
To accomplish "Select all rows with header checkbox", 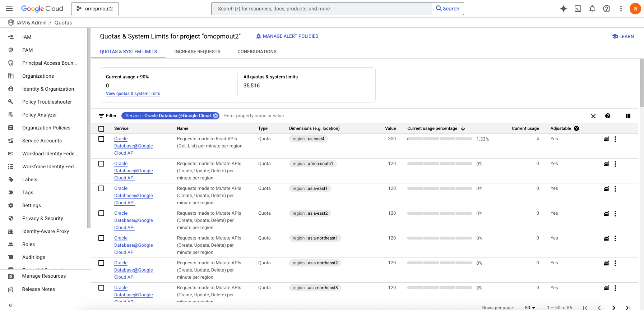I will pyautogui.click(x=101, y=129).
